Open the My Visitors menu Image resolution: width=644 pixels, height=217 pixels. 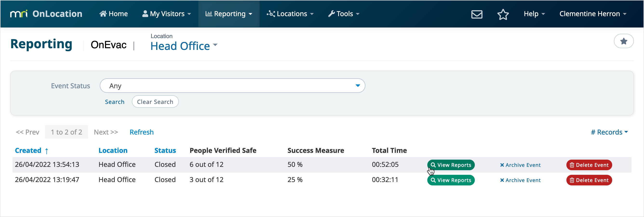[x=167, y=14]
